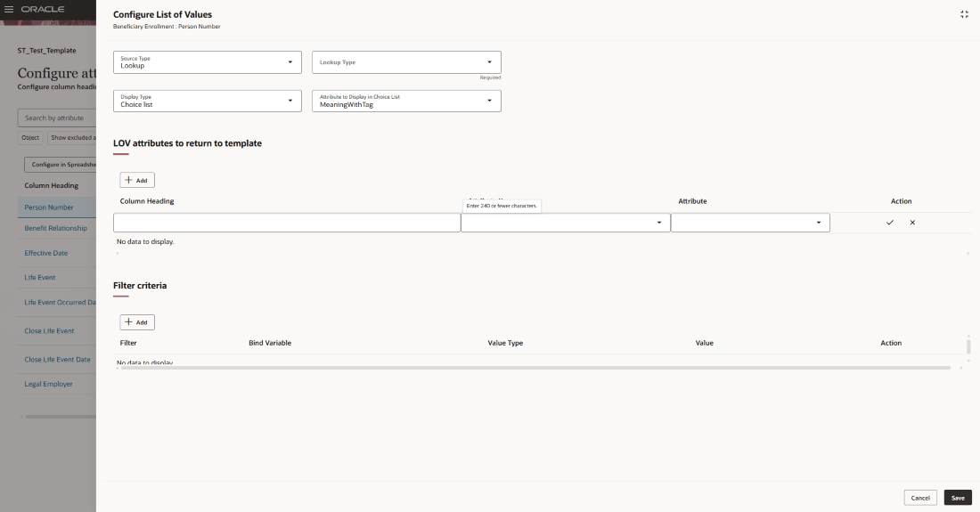Click the Cancel button

pos(920,498)
